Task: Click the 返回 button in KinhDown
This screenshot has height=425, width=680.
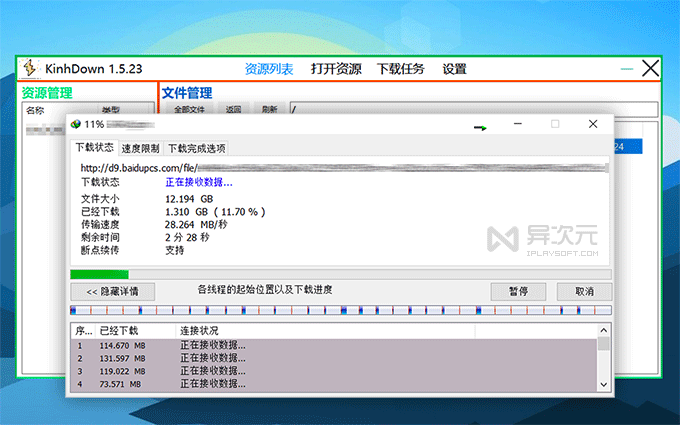Action: (x=233, y=109)
